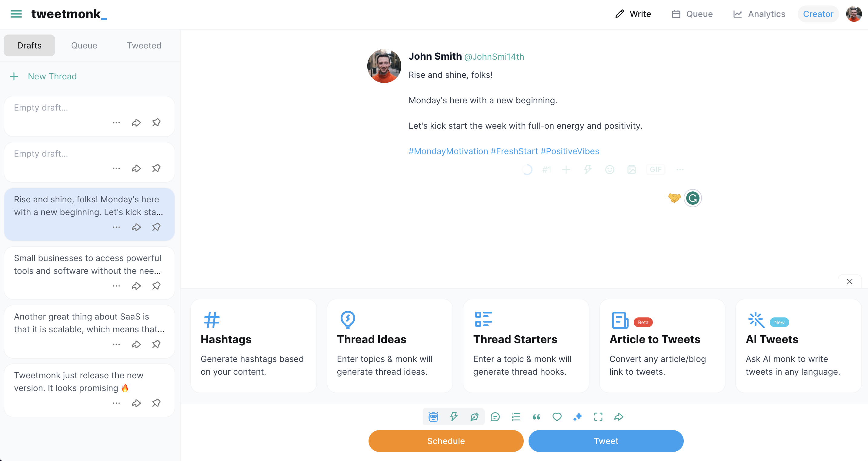Pin the 'Small businesses to access' draft

(156, 286)
